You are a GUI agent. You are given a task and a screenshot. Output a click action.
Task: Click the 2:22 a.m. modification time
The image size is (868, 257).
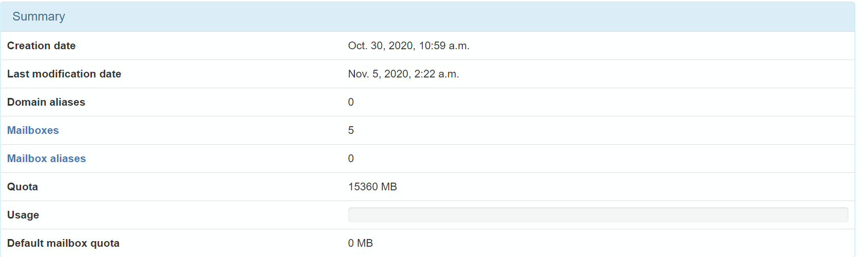(x=437, y=74)
